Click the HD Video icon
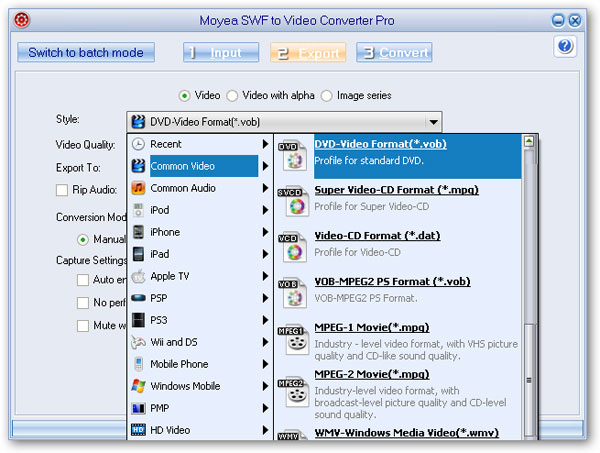Viewport: 600px width, 453px height. 138,430
